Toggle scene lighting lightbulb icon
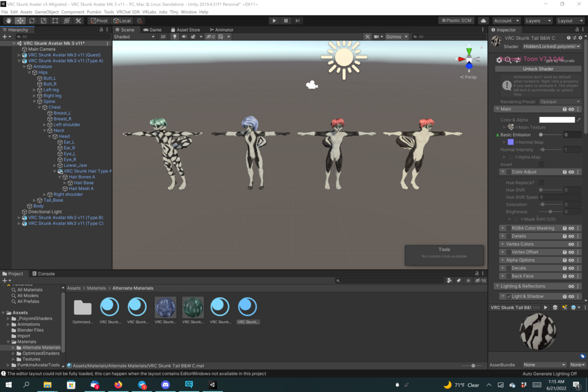The height and width of the screenshot is (392, 588). pos(174,37)
